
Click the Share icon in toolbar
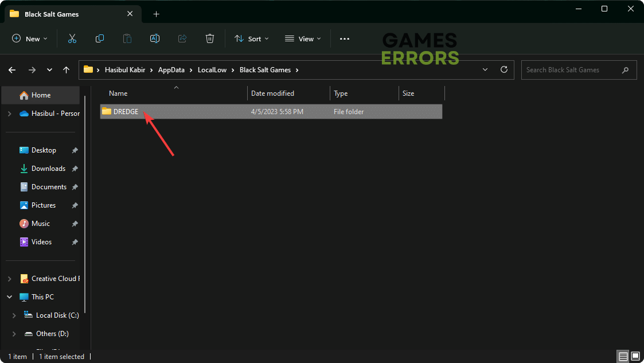182,38
